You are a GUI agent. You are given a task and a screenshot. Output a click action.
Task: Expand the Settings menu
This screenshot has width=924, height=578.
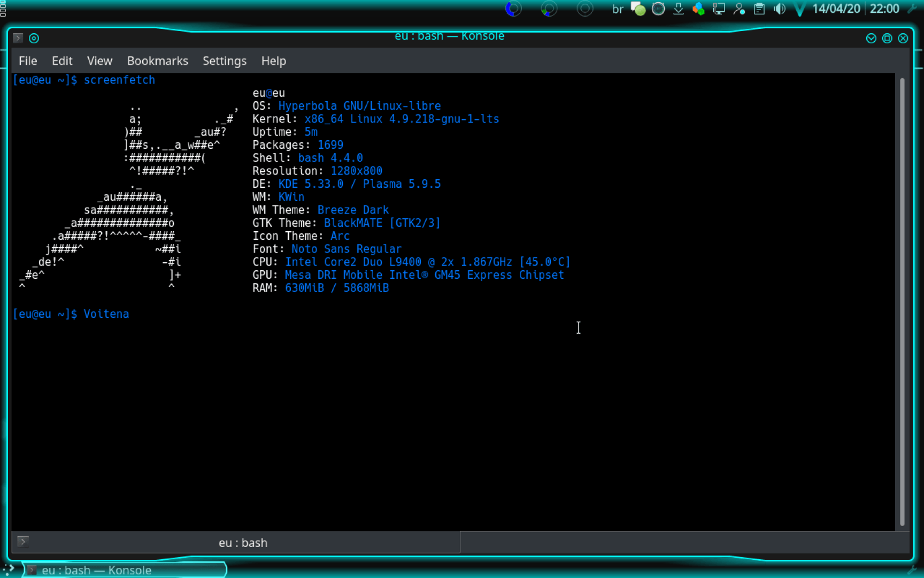(224, 61)
